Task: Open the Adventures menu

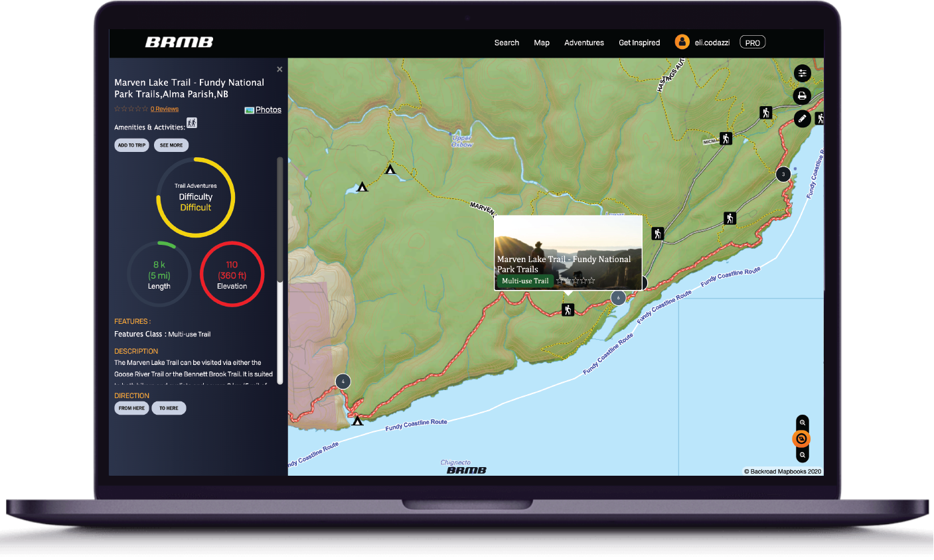Action: (584, 42)
